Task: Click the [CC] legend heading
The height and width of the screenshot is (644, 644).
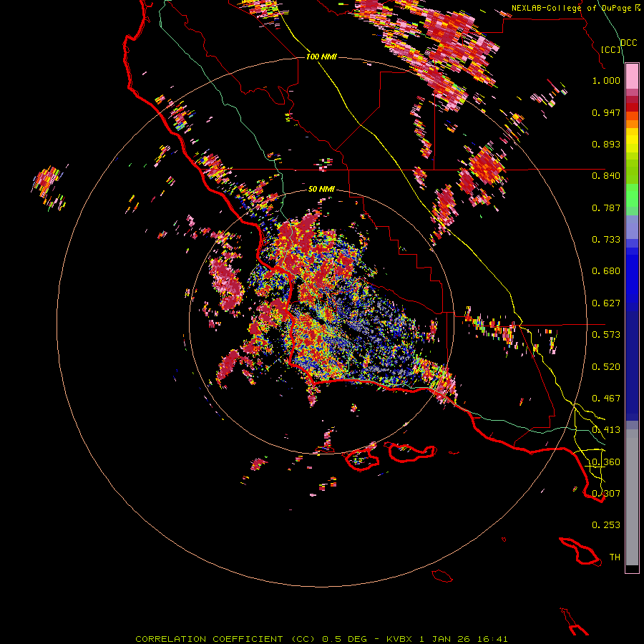Action: pyautogui.click(x=611, y=49)
